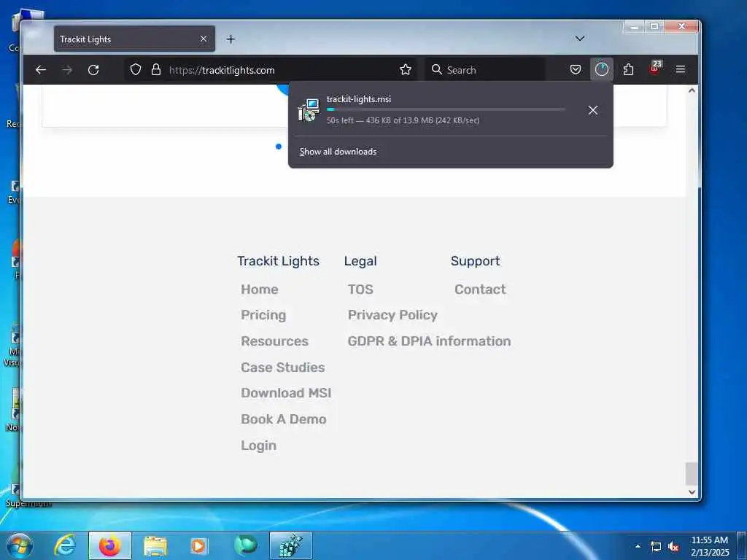Image resolution: width=747 pixels, height=560 pixels.
Task: Reload the Trackit Lights page
Action: (93, 70)
